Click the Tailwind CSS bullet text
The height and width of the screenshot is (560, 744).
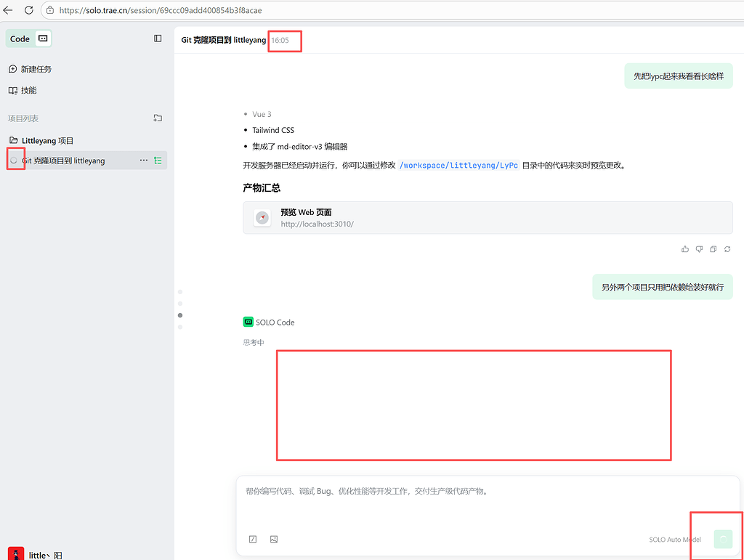point(273,130)
